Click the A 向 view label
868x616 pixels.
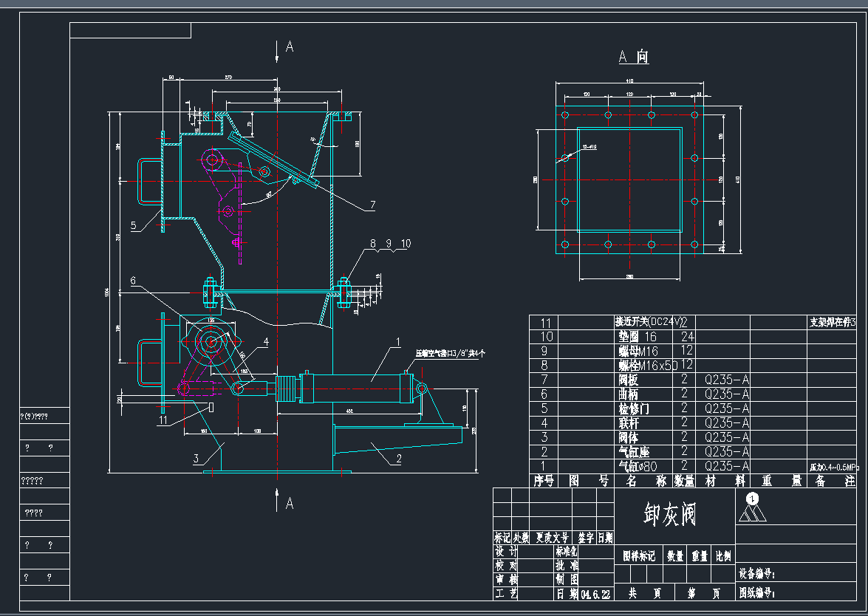tap(634, 57)
